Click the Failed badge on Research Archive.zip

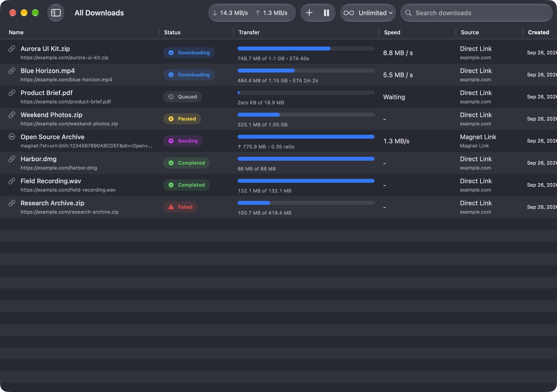[x=180, y=207]
